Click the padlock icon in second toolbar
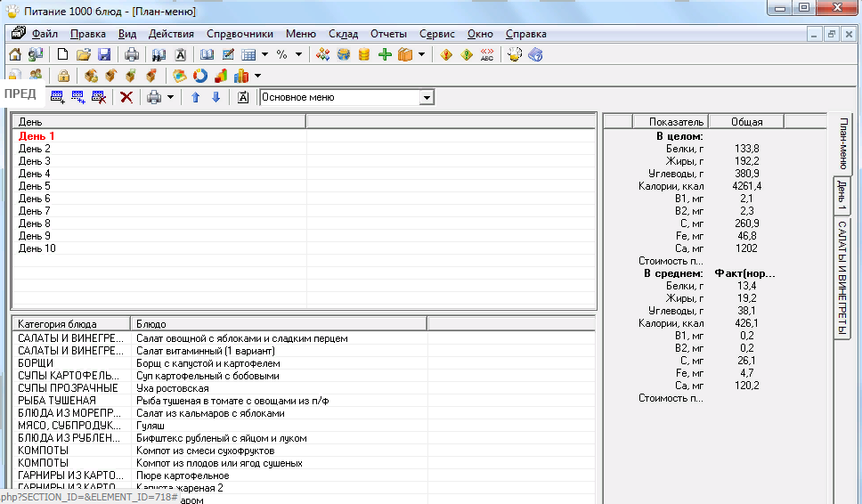The image size is (862, 504). pos(63,76)
